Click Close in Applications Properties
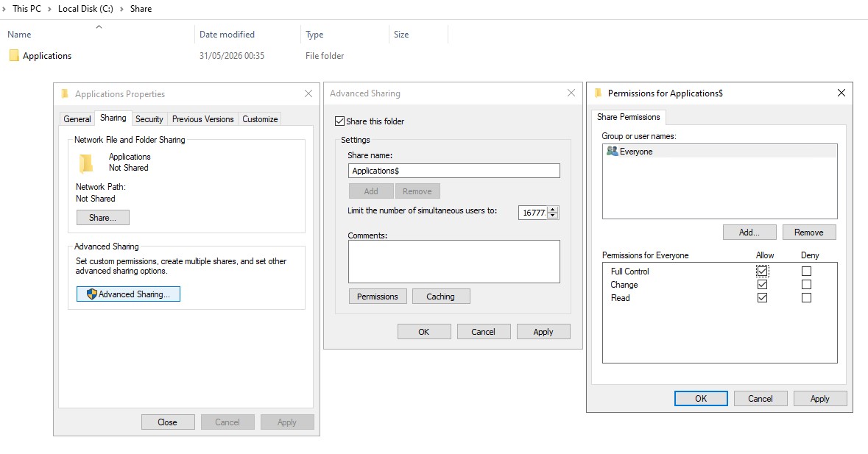This screenshot has width=868, height=454. (x=167, y=422)
